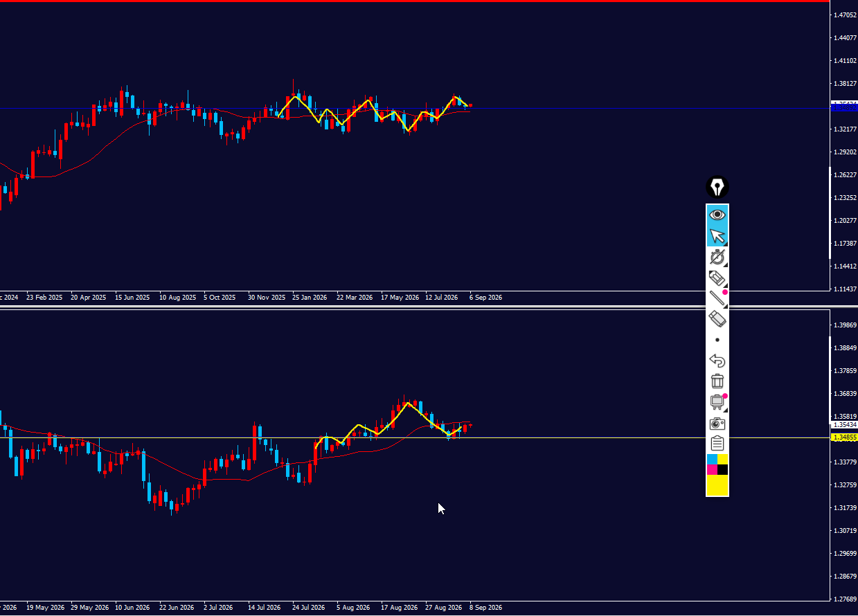Take a screenshot with camera icon
The height and width of the screenshot is (616, 858).
point(717,423)
